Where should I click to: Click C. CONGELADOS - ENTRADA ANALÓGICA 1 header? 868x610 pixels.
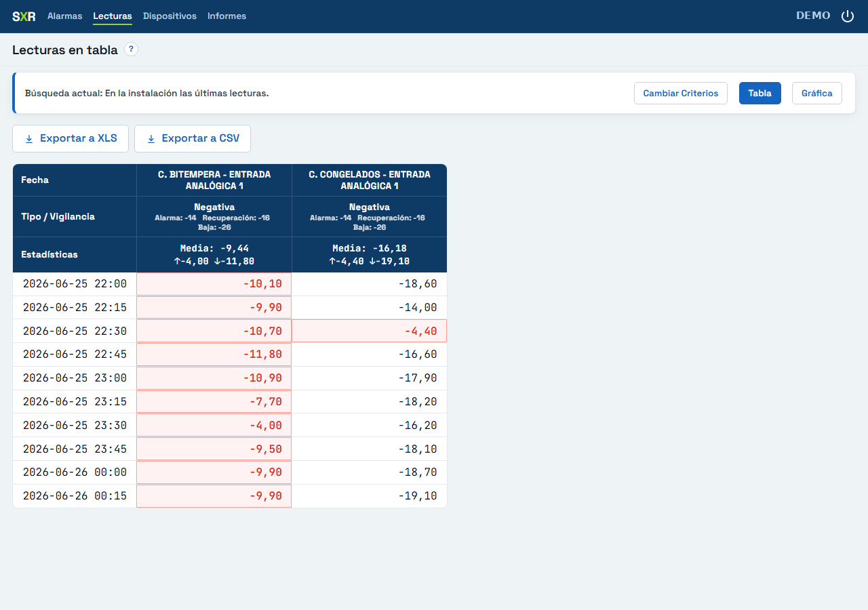(370, 180)
